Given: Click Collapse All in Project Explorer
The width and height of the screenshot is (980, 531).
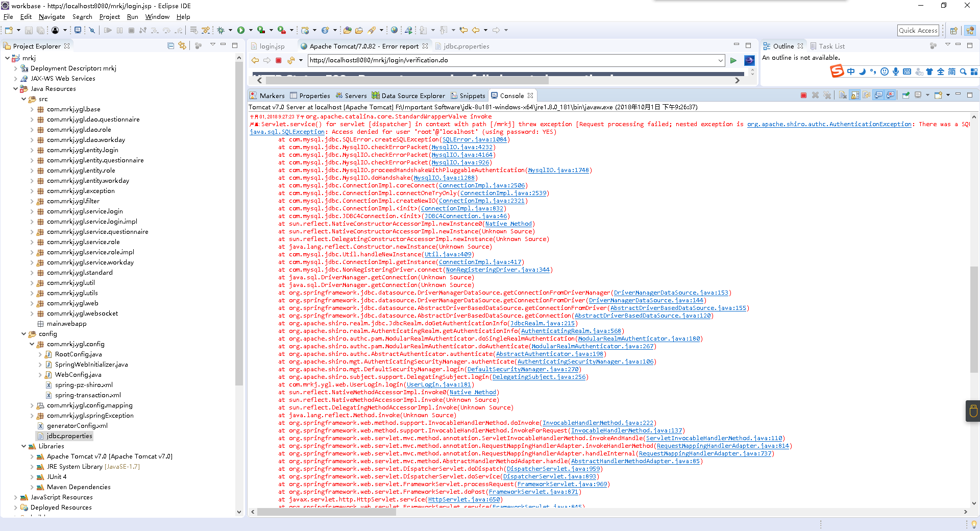Looking at the screenshot, I should pyautogui.click(x=170, y=46).
